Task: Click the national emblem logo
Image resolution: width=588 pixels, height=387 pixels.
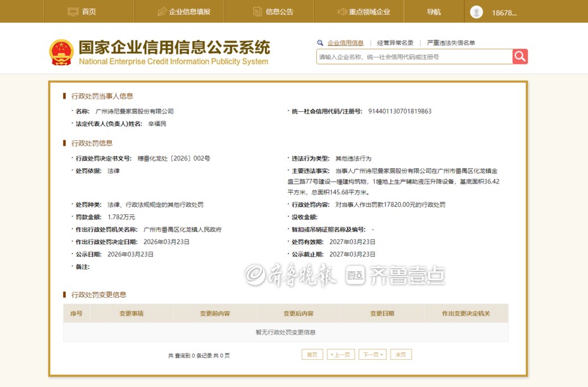Action: pyautogui.click(x=61, y=52)
